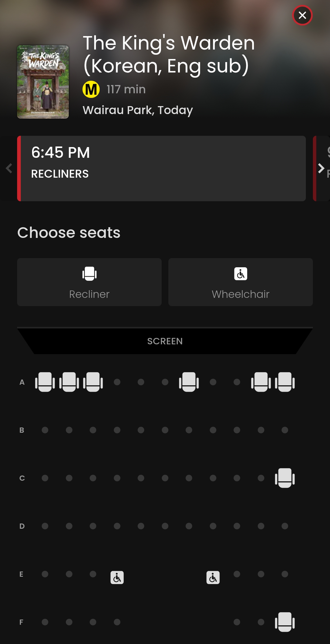Show next session time with right chevron
The width and height of the screenshot is (330, 644).
[x=321, y=168]
